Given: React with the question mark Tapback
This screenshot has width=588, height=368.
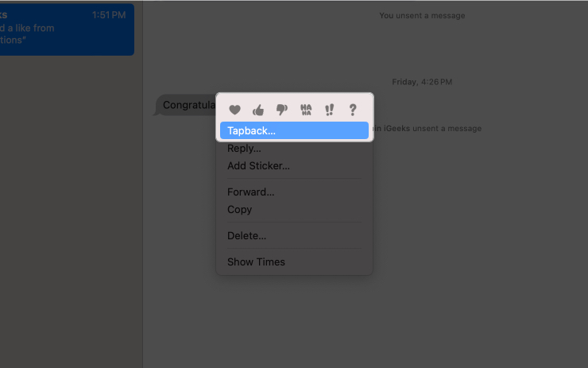Looking at the screenshot, I should coord(353,110).
